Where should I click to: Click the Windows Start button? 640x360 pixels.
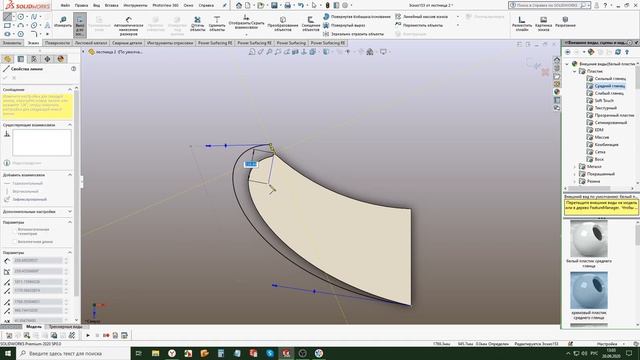(x=8, y=353)
